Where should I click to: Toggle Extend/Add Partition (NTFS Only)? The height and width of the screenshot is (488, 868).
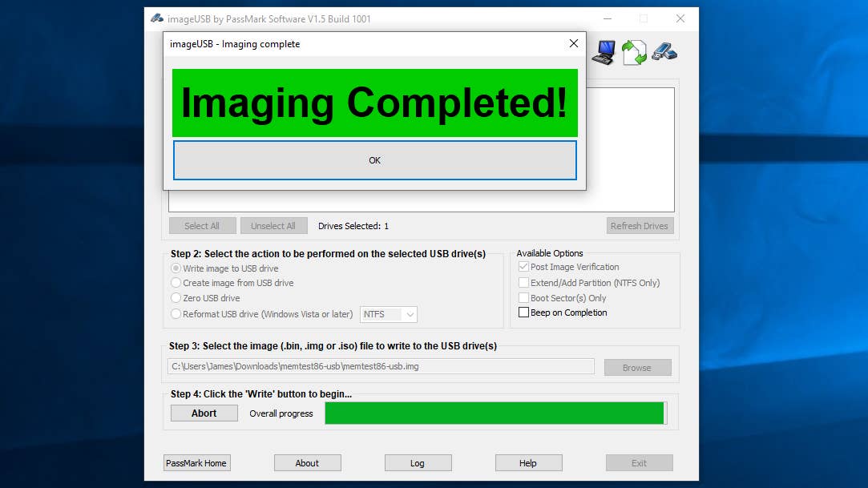(x=525, y=282)
